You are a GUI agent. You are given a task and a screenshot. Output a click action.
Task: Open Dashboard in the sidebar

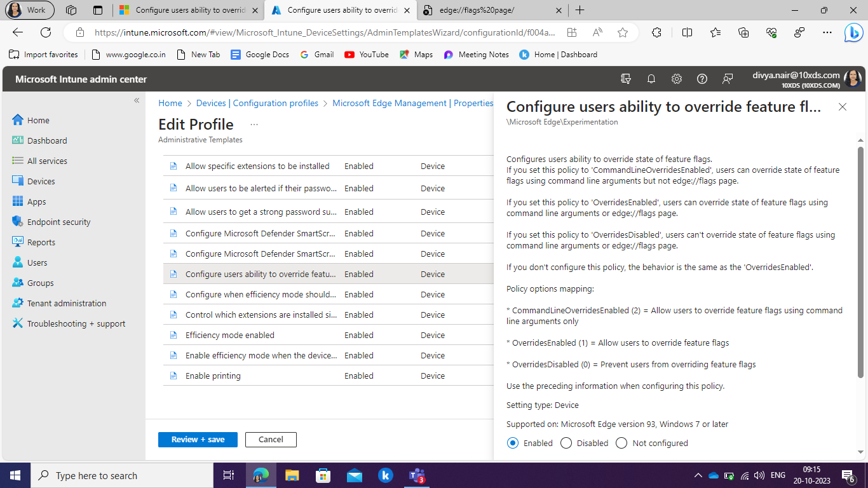[39, 140]
